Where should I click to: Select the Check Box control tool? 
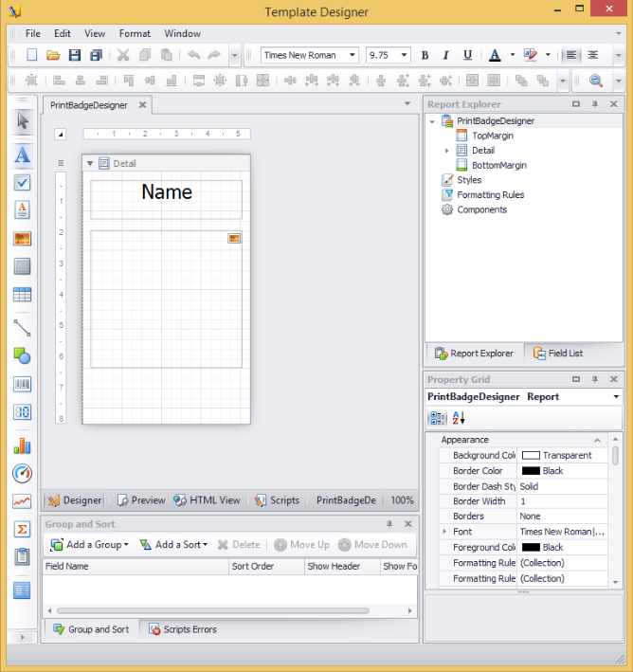click(23, 183)
